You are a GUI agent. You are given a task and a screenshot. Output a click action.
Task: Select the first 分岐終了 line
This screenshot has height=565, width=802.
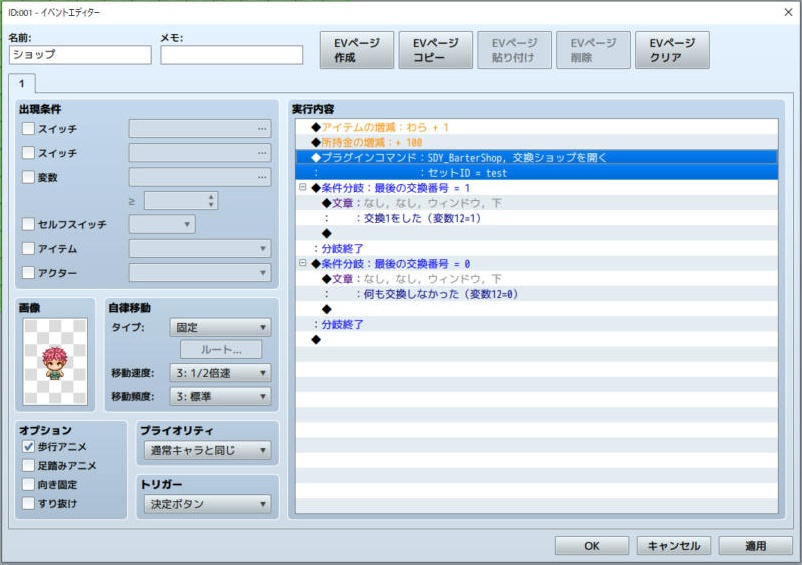coord(537,248)
